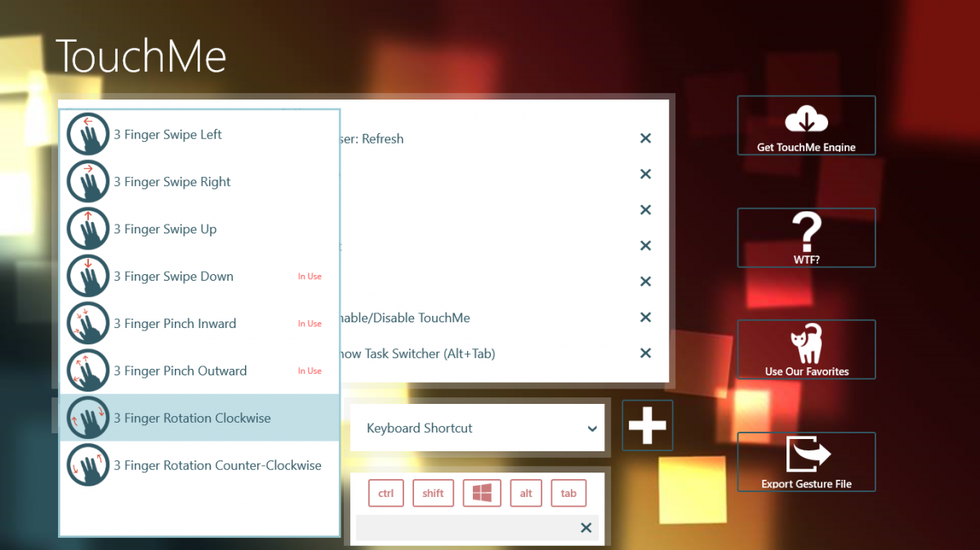The height and width of the screenshot is (550, 980).
Task: Click Export Gesture File button
Action: 806,462
